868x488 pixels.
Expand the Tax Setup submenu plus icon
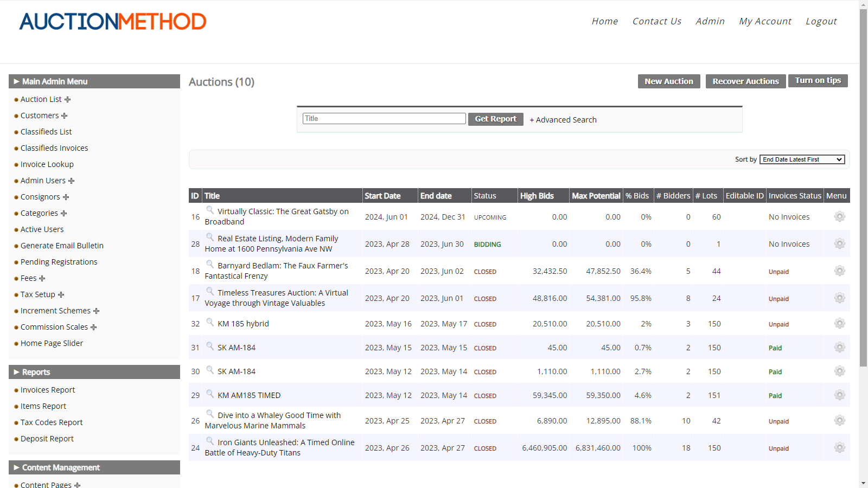coord(61,295)
